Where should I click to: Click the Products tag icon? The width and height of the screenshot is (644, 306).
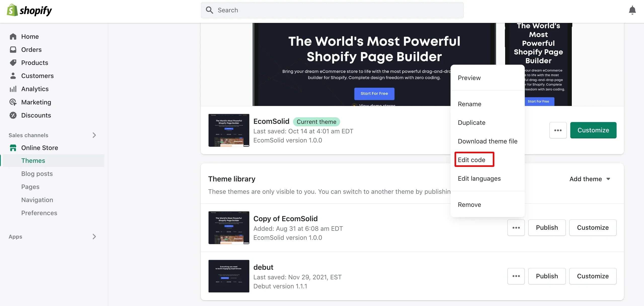tap(13, 63)
